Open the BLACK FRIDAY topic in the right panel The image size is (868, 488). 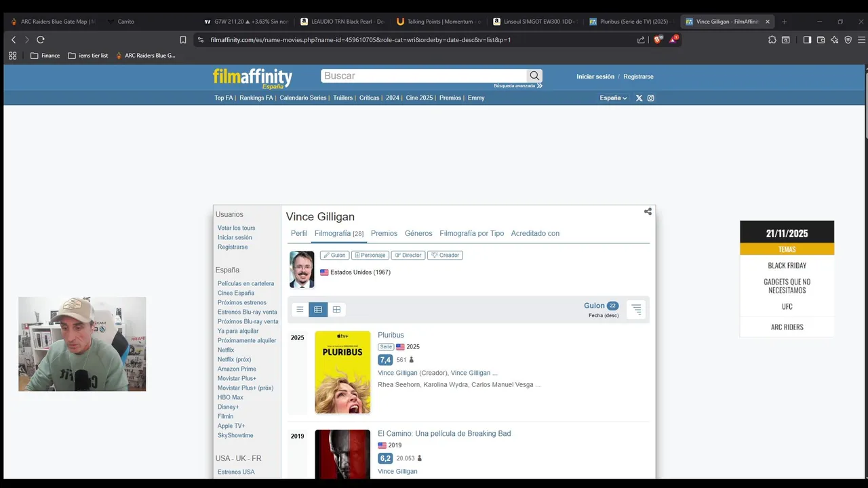click(x=787, y=266)
